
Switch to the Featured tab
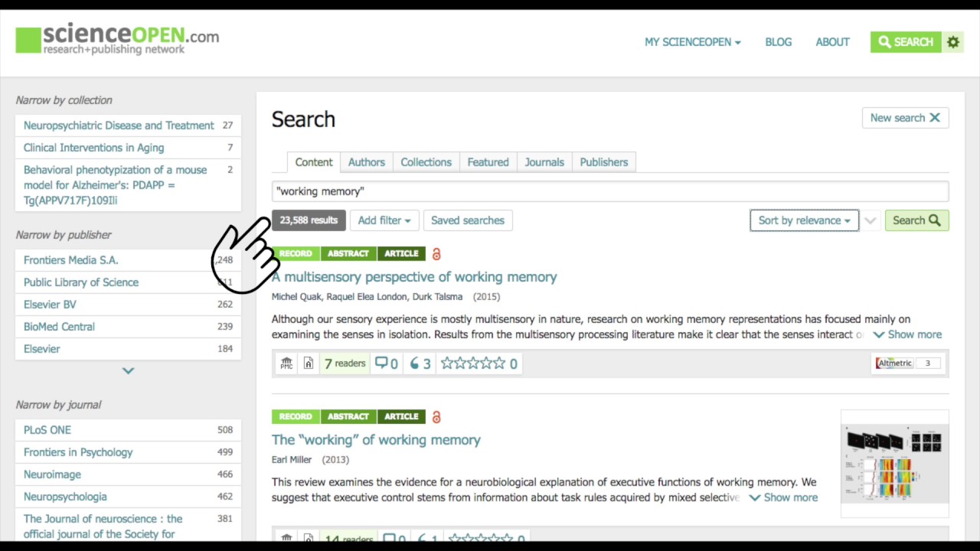(488, 162)
